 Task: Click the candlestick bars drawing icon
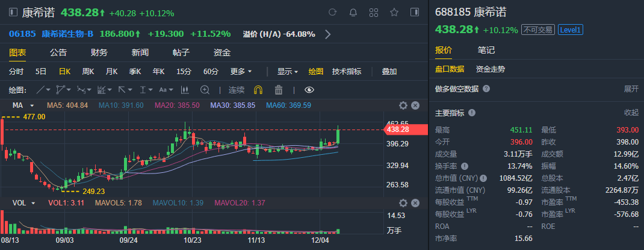coord(184,90)
